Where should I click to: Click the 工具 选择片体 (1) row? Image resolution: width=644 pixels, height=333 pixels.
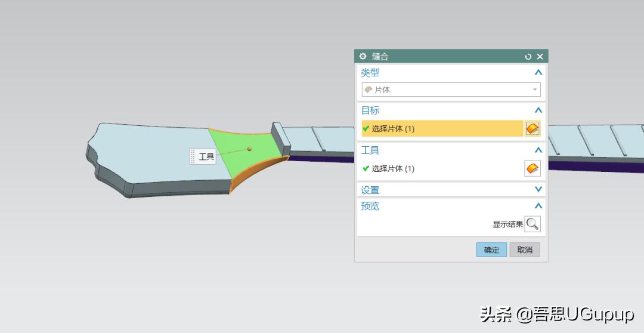click(441, 168)
